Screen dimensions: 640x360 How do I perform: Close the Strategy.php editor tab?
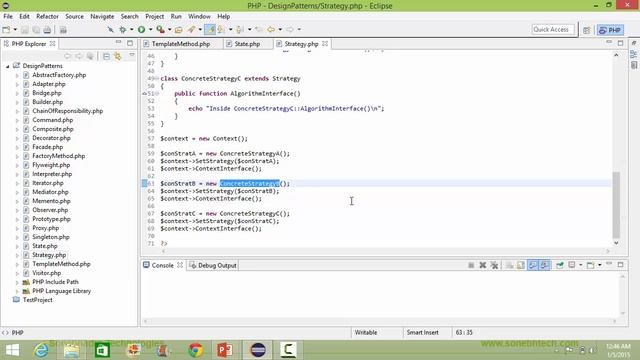pyautogui.click(x=325, y=44)
